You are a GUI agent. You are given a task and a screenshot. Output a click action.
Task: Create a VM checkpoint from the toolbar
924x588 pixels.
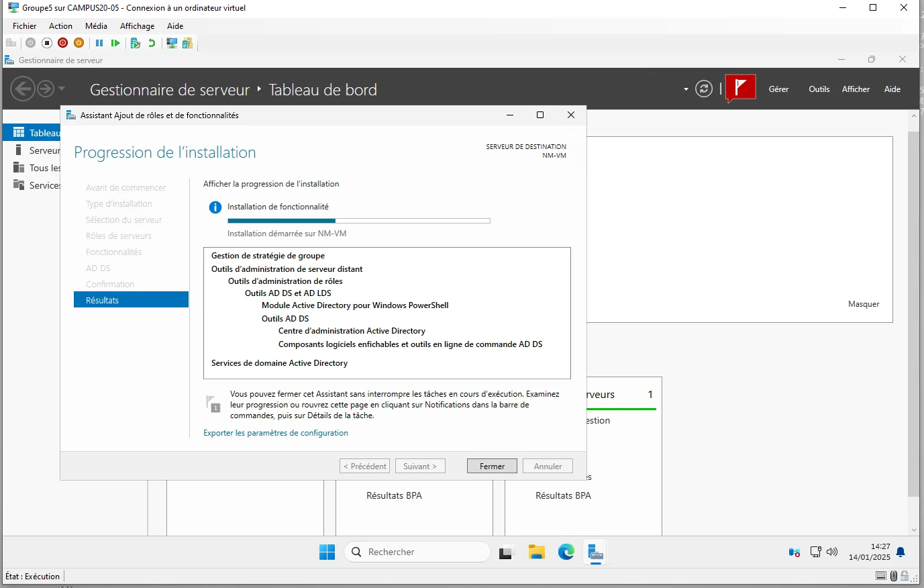(x=136, y=43)
